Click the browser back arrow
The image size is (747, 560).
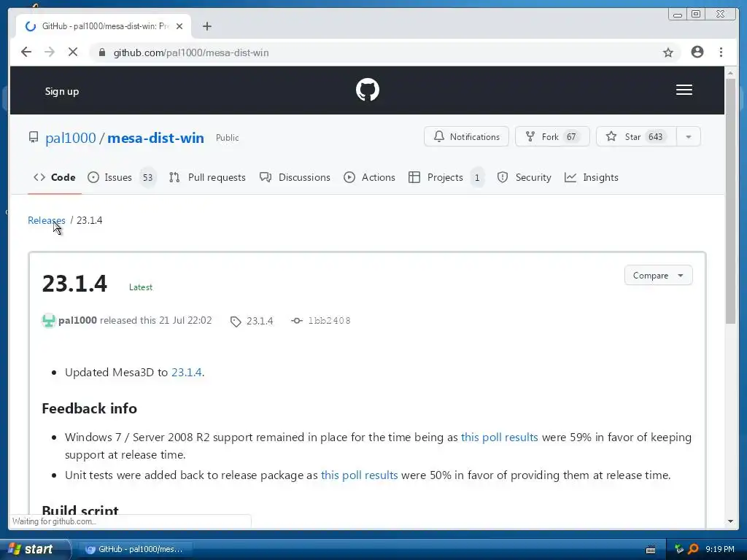26,52
